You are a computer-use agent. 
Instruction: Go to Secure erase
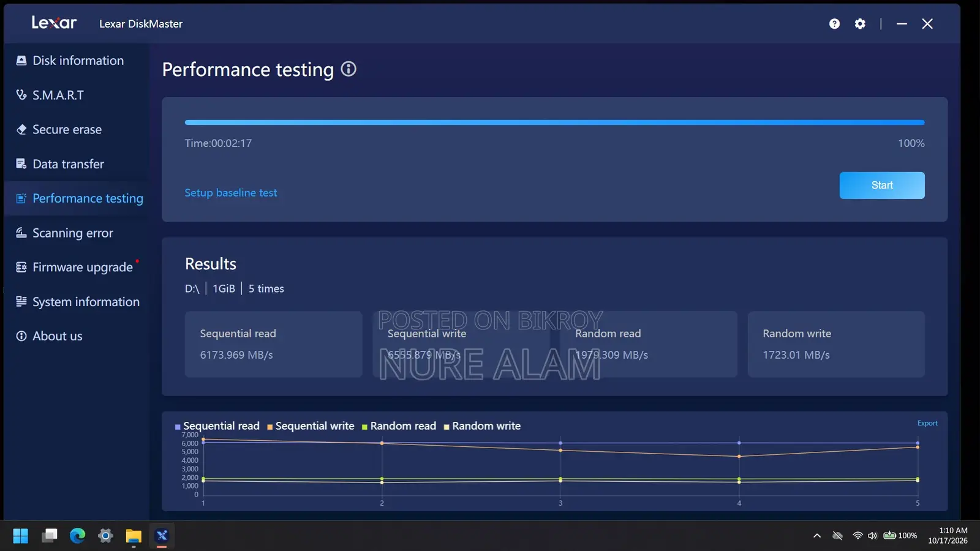77,129
